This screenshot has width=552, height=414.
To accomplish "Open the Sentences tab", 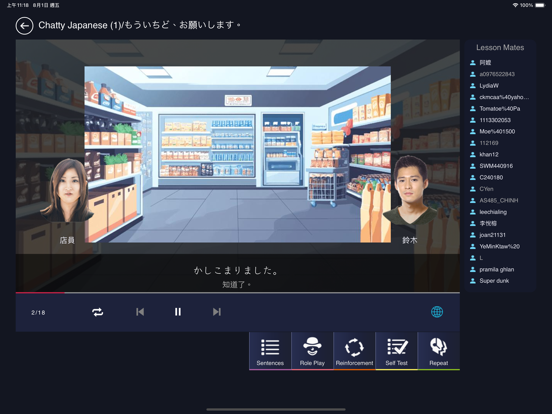I will tap(270, 351).
